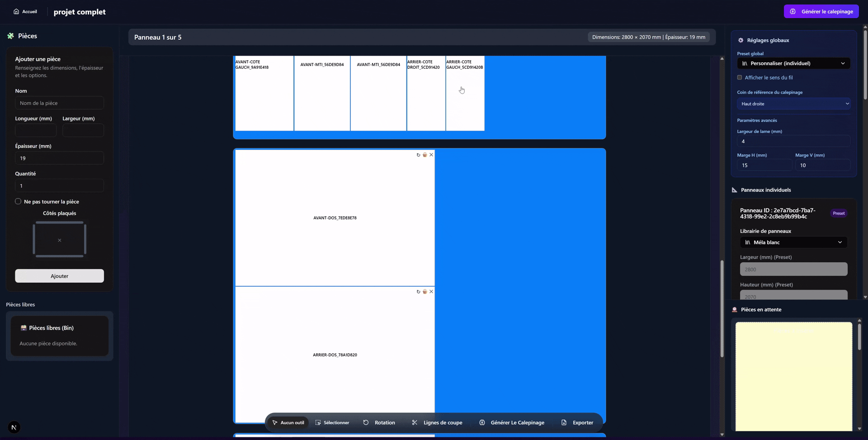Check Afficher le sens du fil
868x440 pixels.
740,78
